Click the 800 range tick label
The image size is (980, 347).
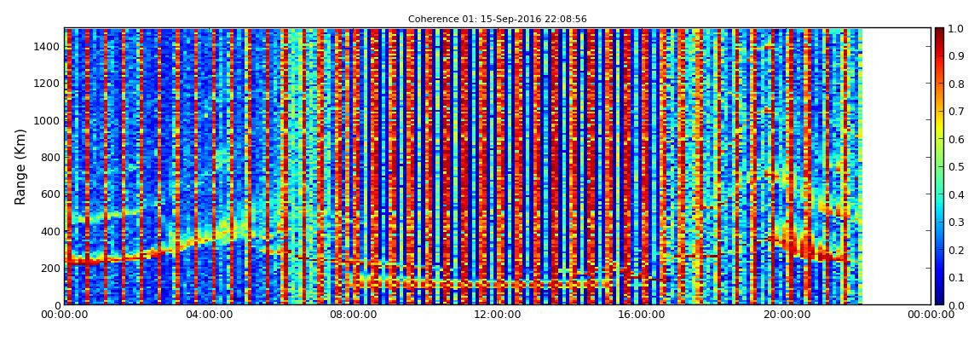pyautogui.click(x=50, y=157)
